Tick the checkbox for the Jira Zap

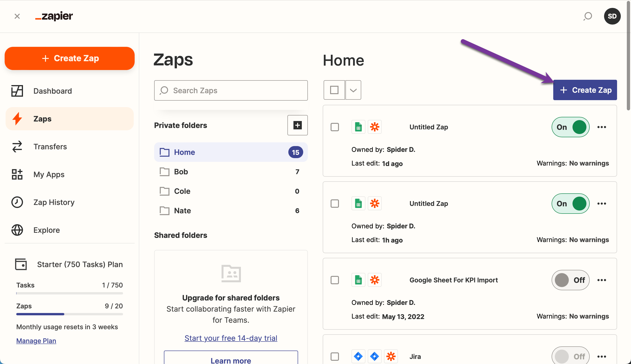(335, 357)
